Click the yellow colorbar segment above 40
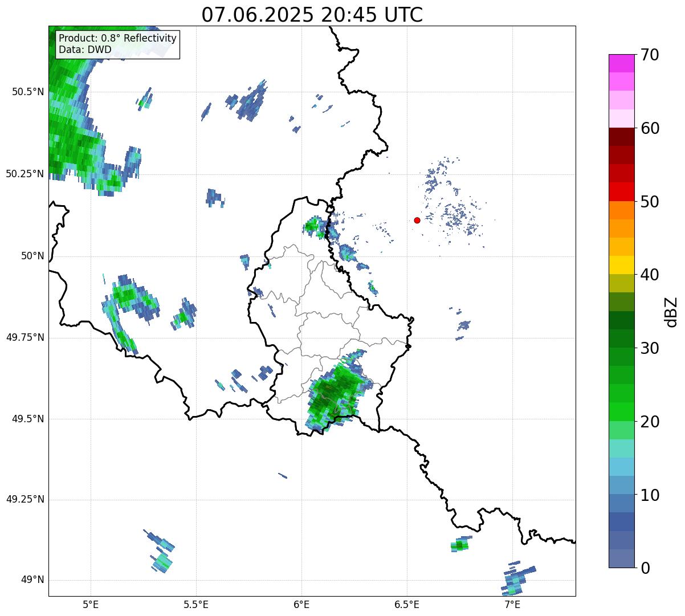This screenshot has width=685, height=616. 622,265
